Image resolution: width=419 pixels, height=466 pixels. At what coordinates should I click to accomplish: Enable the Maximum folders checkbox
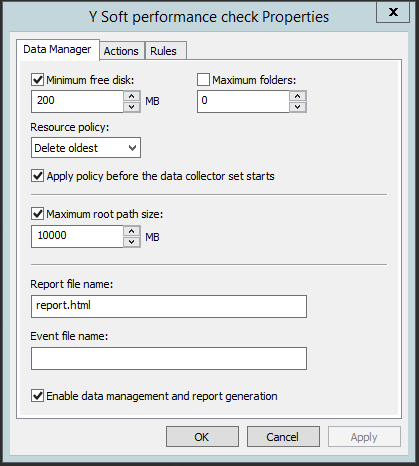point(203,80)
